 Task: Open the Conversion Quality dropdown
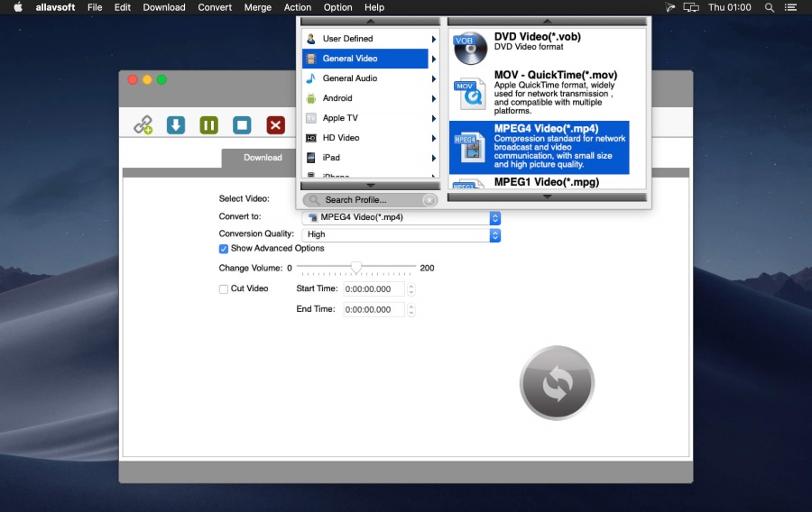401,234
